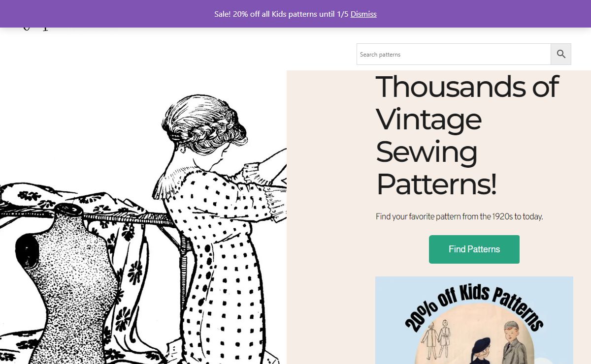
Task: Open the 20% off Kids Patterns promo image
Action: pyautogui.click(x=474, y=320)
